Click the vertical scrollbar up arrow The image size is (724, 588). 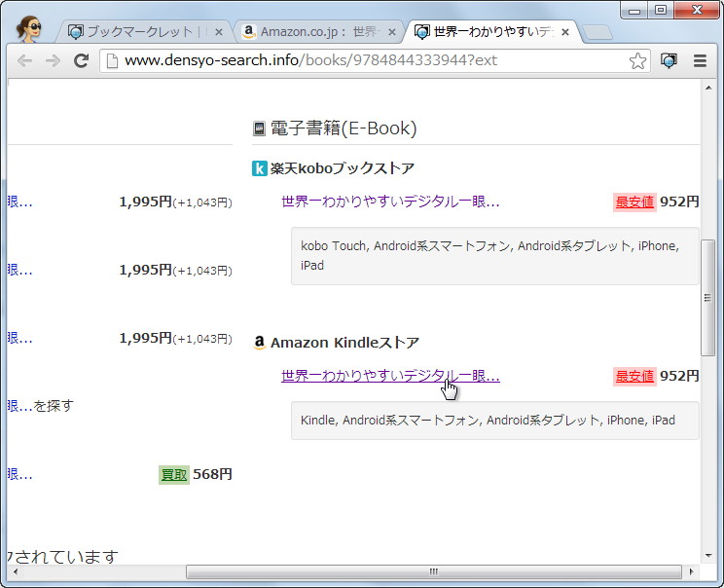pyautogui.click(x=708, y=88)
